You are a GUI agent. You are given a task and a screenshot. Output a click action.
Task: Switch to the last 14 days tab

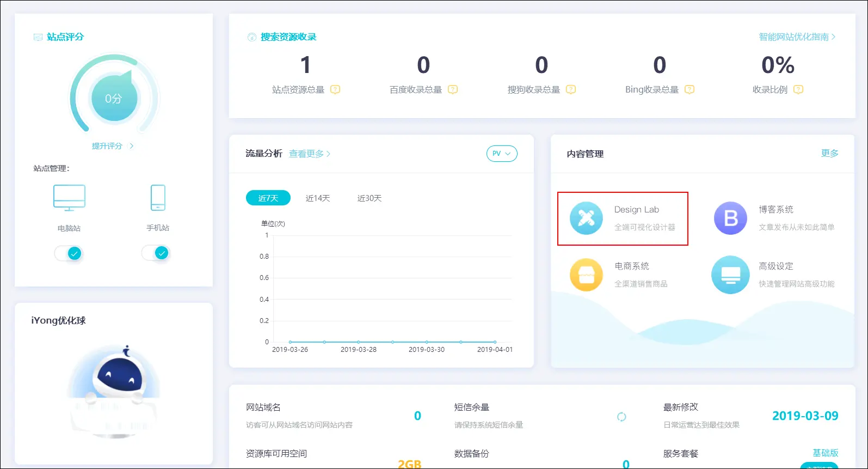(318, 198)
